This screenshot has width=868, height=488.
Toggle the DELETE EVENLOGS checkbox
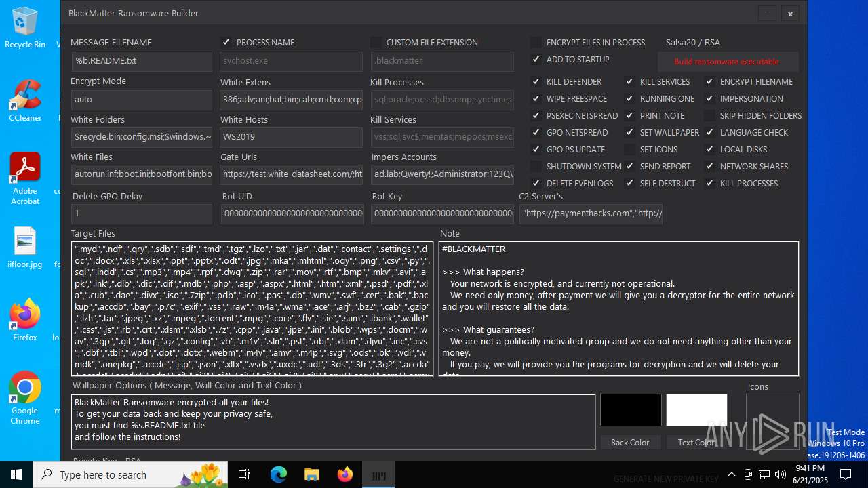tap(536, 183)
